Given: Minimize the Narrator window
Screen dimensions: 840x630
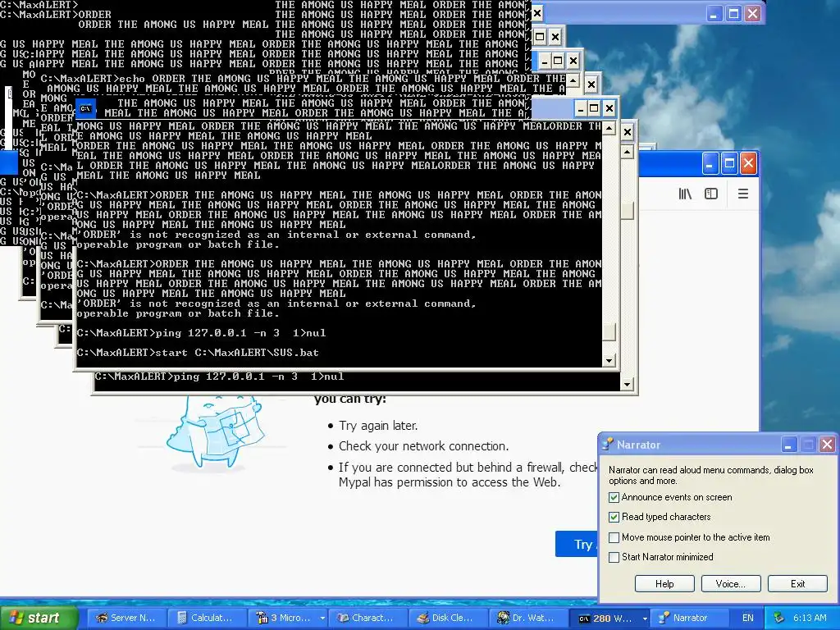Looking at the screenshot, I should (x=788, y=445).
